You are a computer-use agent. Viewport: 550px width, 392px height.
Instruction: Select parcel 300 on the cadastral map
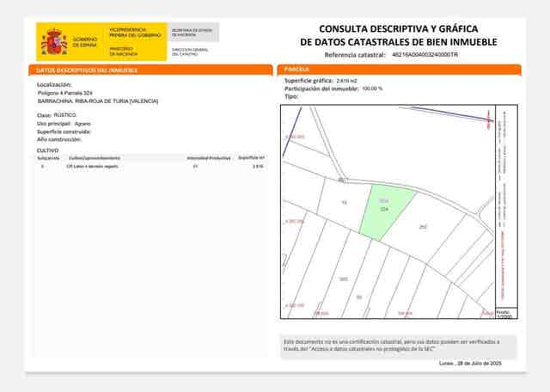tap(344, 279)
